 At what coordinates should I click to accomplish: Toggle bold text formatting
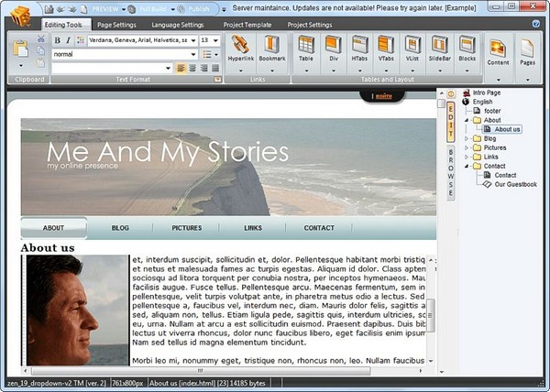click(x=57, y=40)
